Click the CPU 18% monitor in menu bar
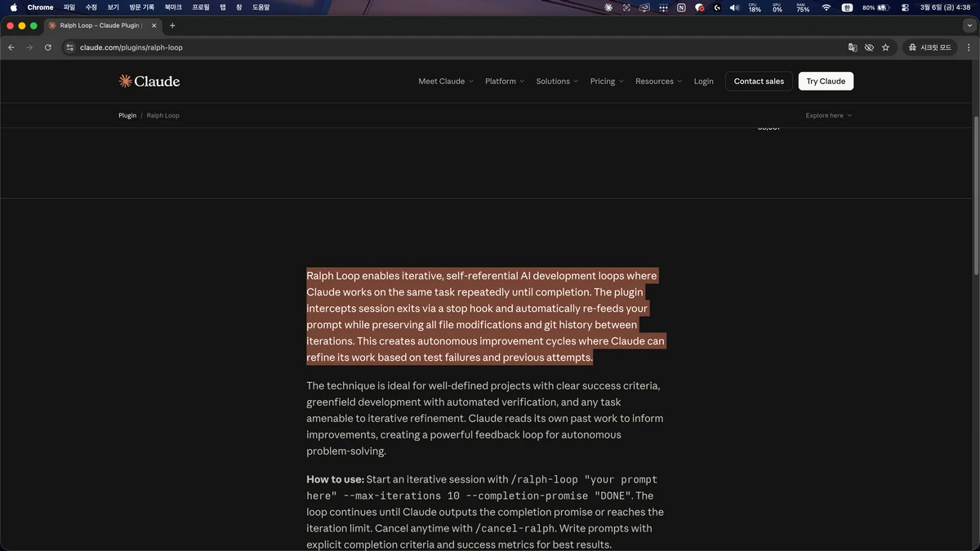 click(755, 7)
